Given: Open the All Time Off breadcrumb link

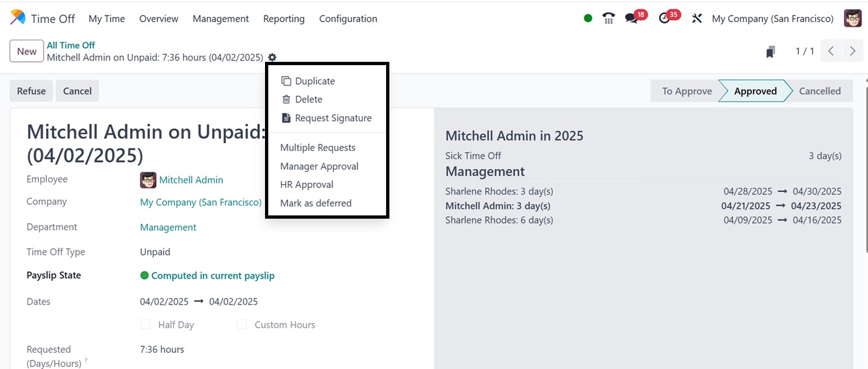Looking at the screenshot, I should [x=70, y=45].
